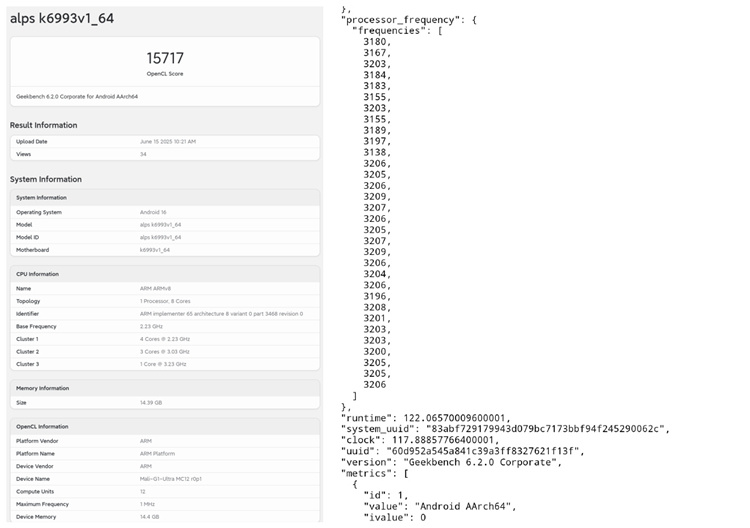Click the Device Memory value 14.4 GB

pyautogui.click(x=149, y=517)
